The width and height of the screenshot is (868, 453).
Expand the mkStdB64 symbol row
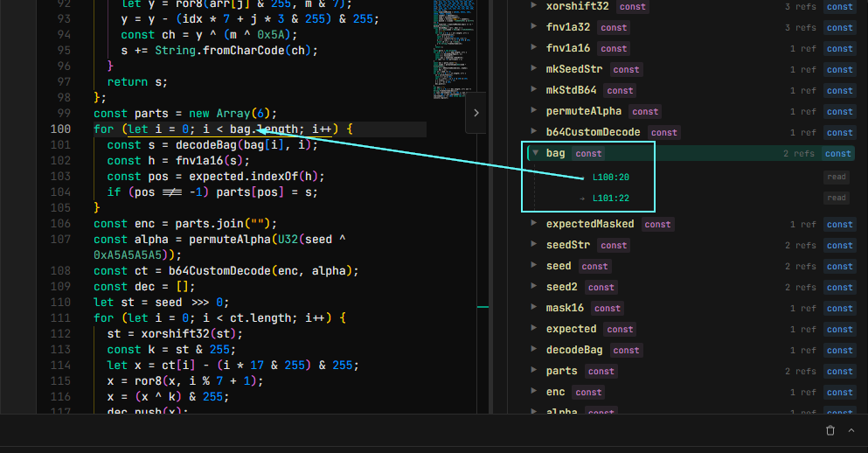pyautogui.click(x=533, y=89)
